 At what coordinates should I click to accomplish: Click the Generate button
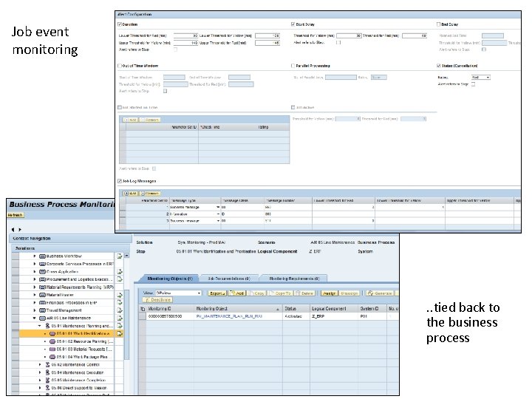[380, 293]
